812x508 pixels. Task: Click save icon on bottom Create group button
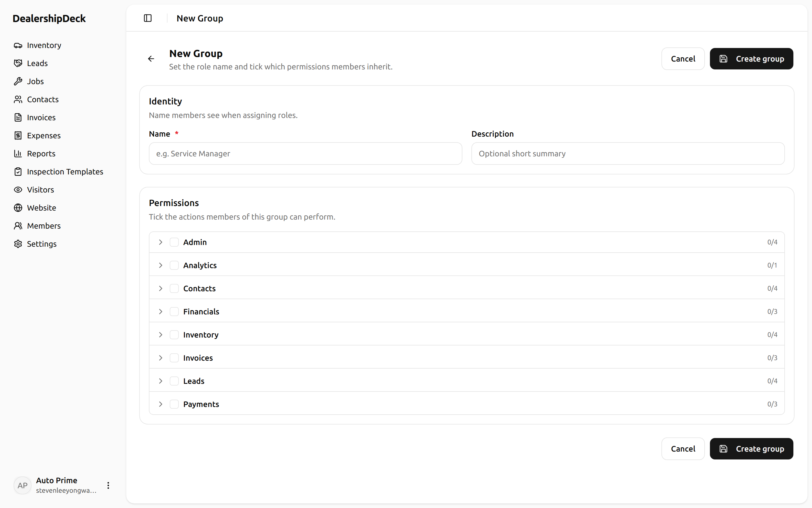point(723,449)
